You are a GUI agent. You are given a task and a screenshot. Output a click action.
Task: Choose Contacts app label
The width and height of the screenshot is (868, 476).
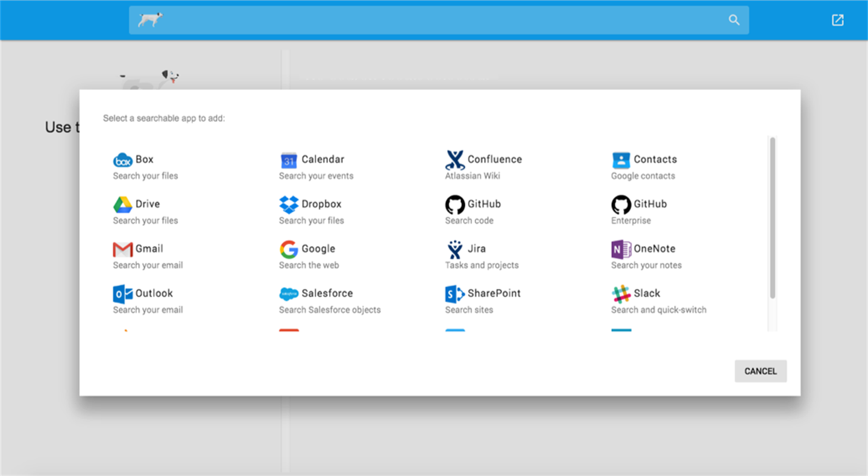tap(655, 159)
